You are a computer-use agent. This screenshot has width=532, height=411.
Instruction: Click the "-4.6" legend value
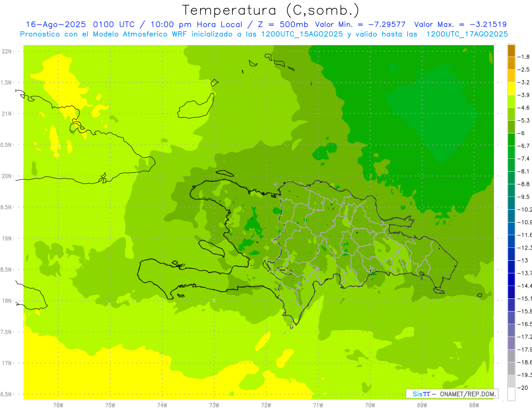[524, 108]
